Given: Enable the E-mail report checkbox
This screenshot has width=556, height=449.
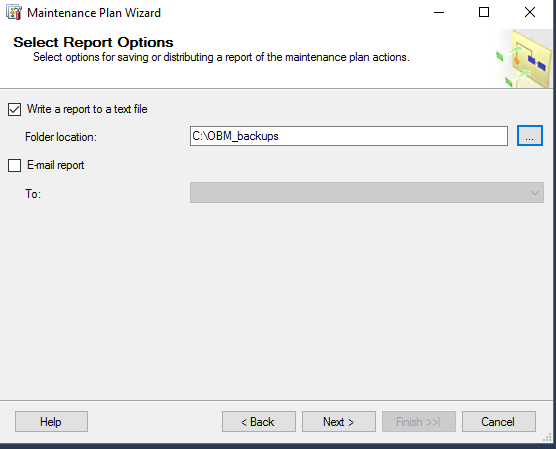Looking at the screenshot, I should pos(15,165).
